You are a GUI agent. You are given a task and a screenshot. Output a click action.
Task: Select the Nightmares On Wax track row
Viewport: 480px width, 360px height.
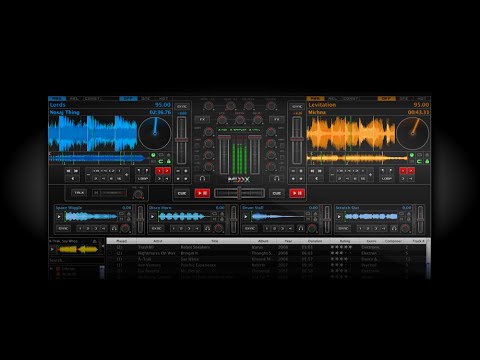tap(266, 253)
